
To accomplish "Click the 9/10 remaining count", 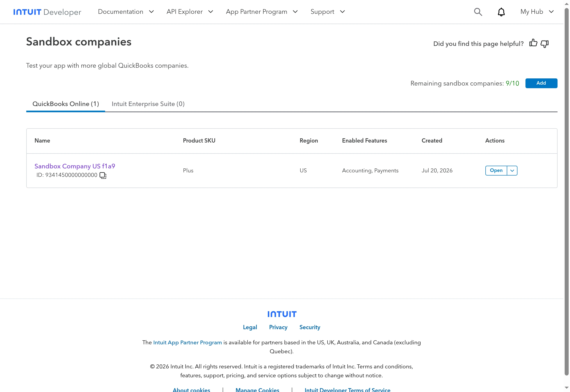I will coord(512,83).
